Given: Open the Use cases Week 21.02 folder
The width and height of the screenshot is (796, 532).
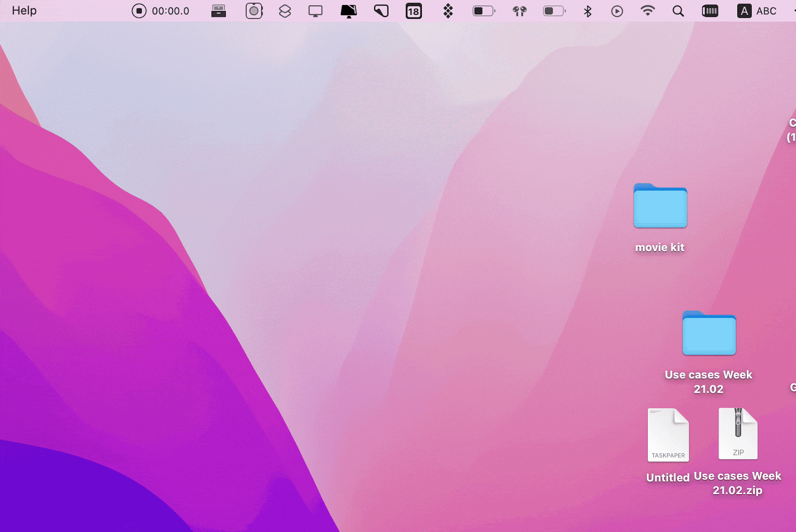Looking at the screenshot, I should click(x=709, y=334).
